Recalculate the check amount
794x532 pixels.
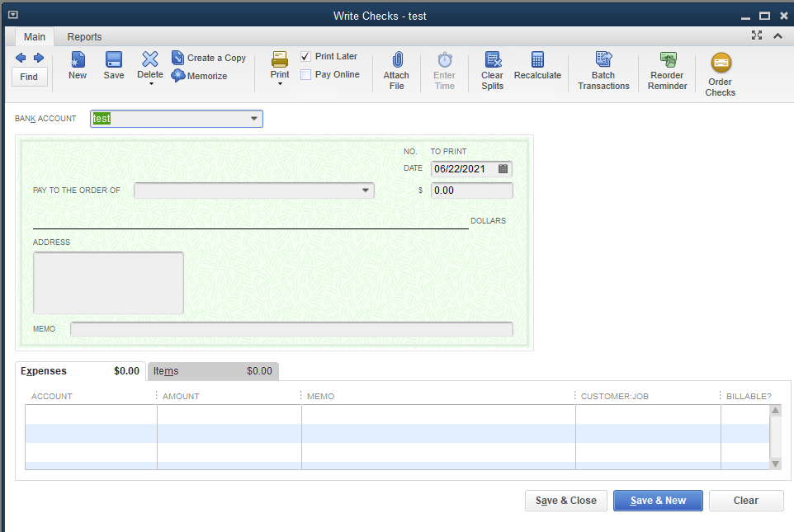click(x=537, y=65)
